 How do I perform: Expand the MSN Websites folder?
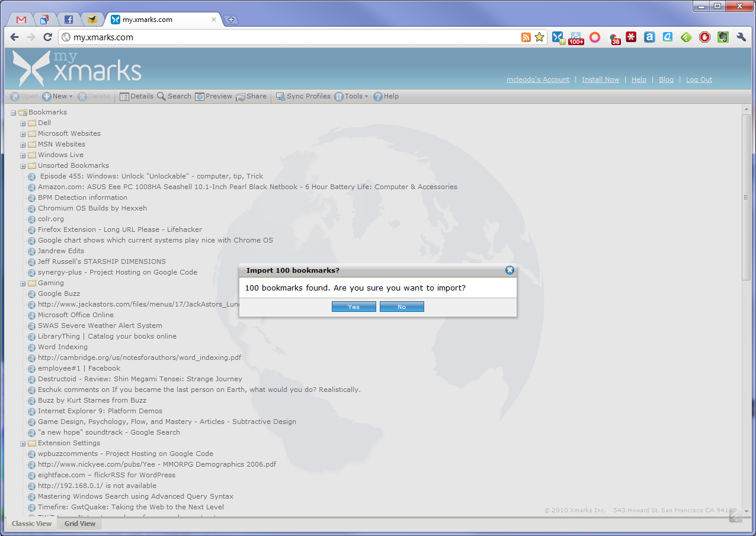(x=23, y=145)
